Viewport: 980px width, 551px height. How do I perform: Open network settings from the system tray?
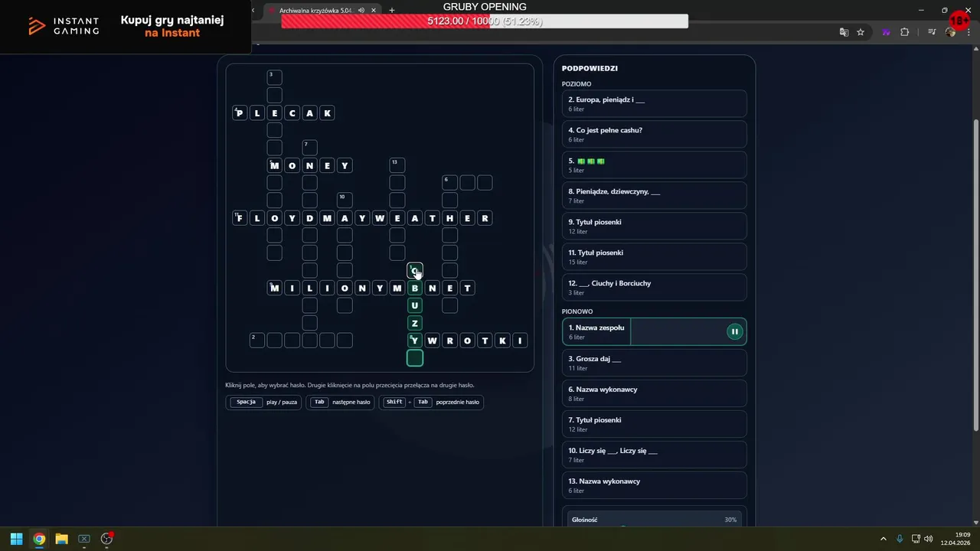click(x=916, y=539)
